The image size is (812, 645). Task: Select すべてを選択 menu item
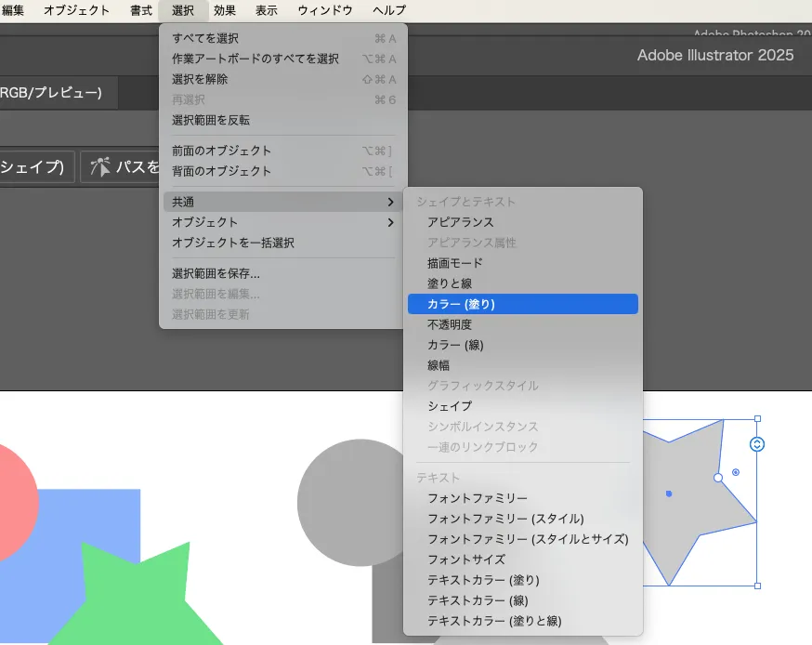tap(205, 38)
